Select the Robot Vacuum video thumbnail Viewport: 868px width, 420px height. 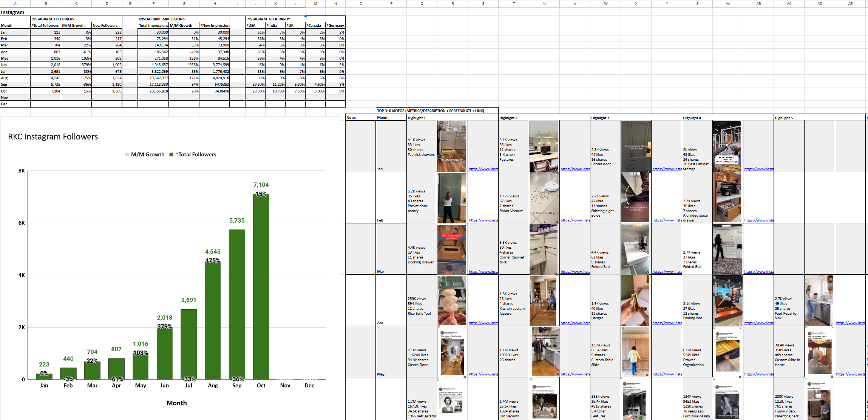point(544,198)
